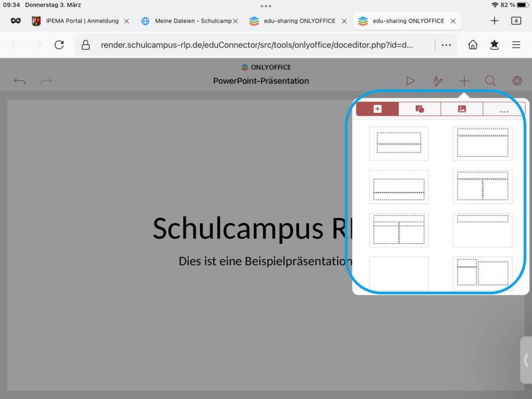Tap the PowerPoint-Präsentation document title
The image size is (532, 399).
click(261, 81)
